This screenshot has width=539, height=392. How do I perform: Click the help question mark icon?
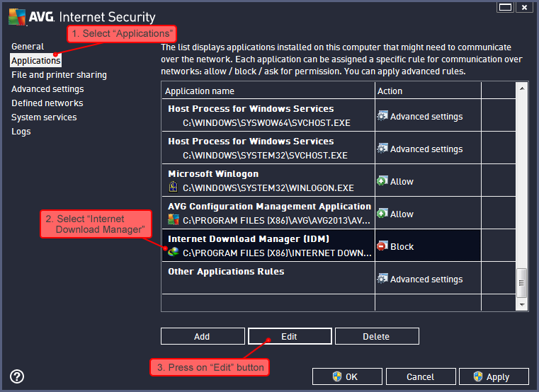17,376
